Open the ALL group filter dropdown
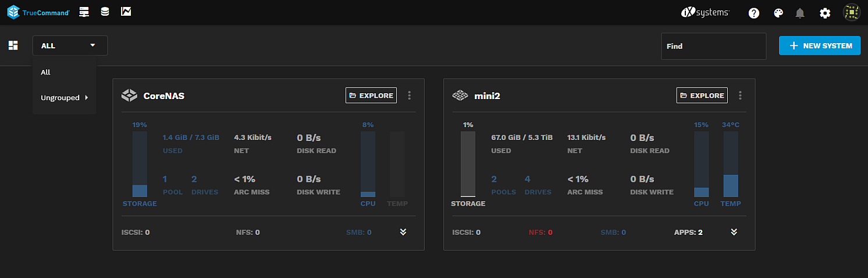The width and height of the screenshot is (868, 278). [70, 45]
